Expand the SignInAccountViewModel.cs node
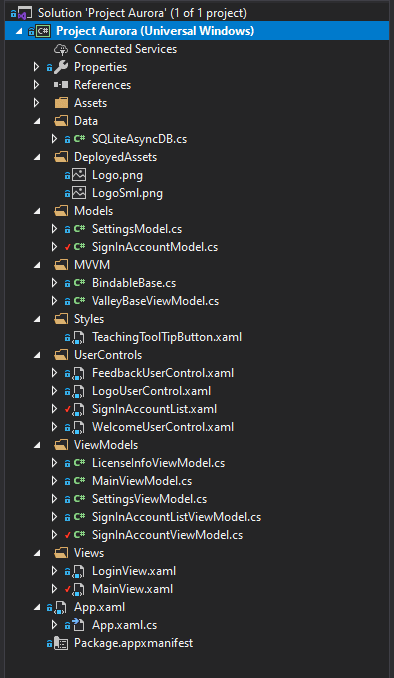The image size is (394, 678). point(54,535)
